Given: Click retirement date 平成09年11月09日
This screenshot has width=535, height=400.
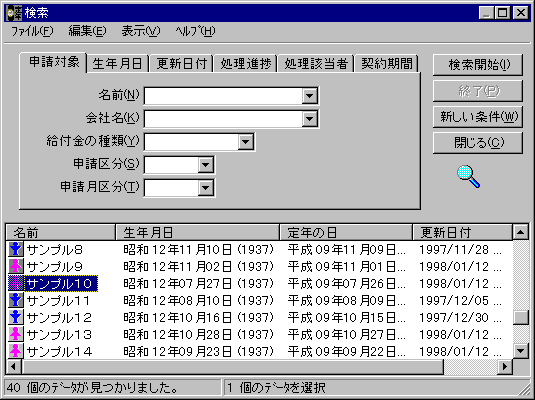Looking at the screenshot, I should point(346,250).
